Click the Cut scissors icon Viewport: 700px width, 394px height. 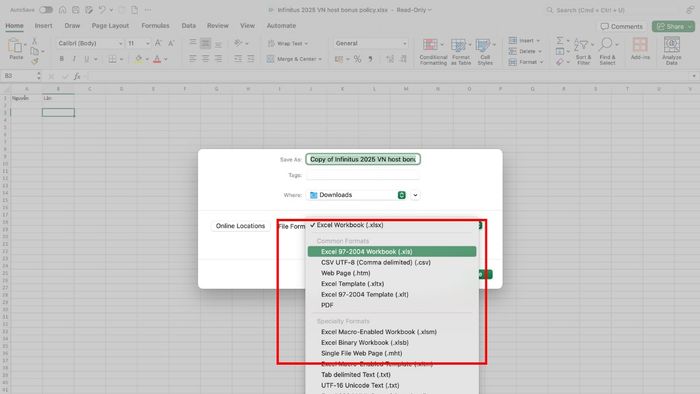(34, 41)
